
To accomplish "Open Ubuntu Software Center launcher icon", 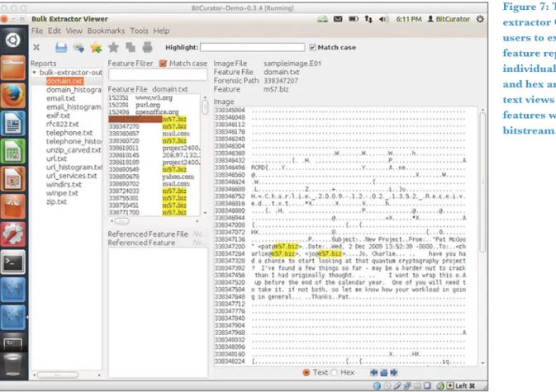I will pos(13,206).
